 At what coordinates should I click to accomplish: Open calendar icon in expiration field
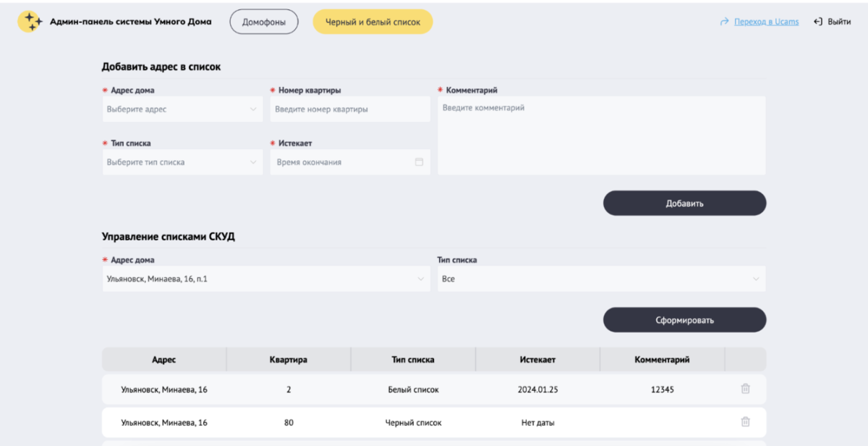(x=419, y=162)
